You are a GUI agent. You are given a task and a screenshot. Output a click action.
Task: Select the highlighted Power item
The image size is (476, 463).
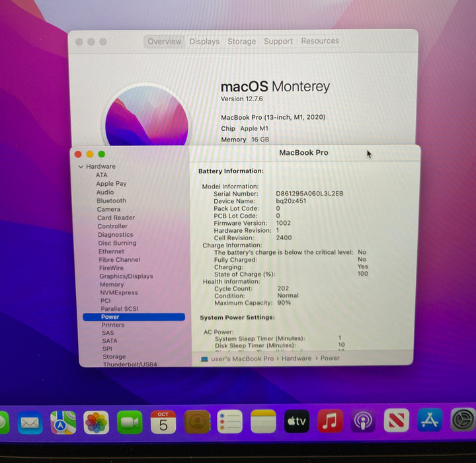tap(134, 317)
